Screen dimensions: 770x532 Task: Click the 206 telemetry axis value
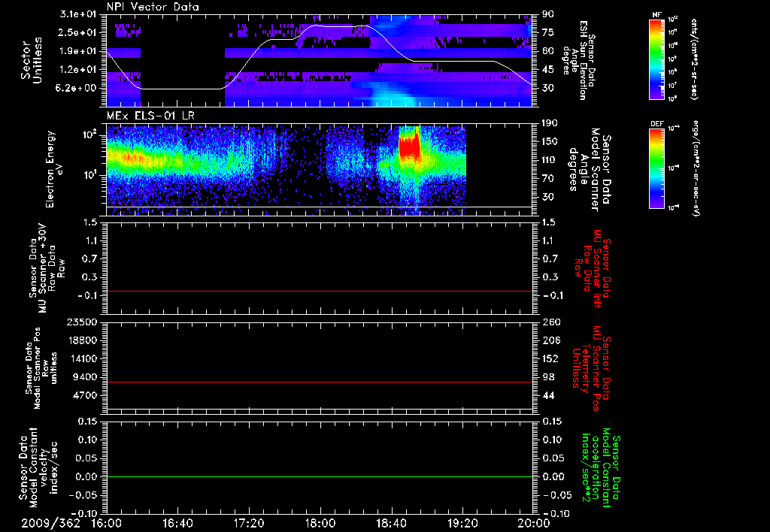click(x=551, y=340)
